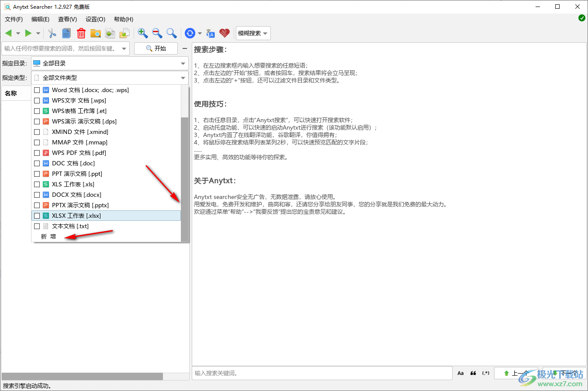Open the refresh icon dropdown arrow

tap(200, 33)
